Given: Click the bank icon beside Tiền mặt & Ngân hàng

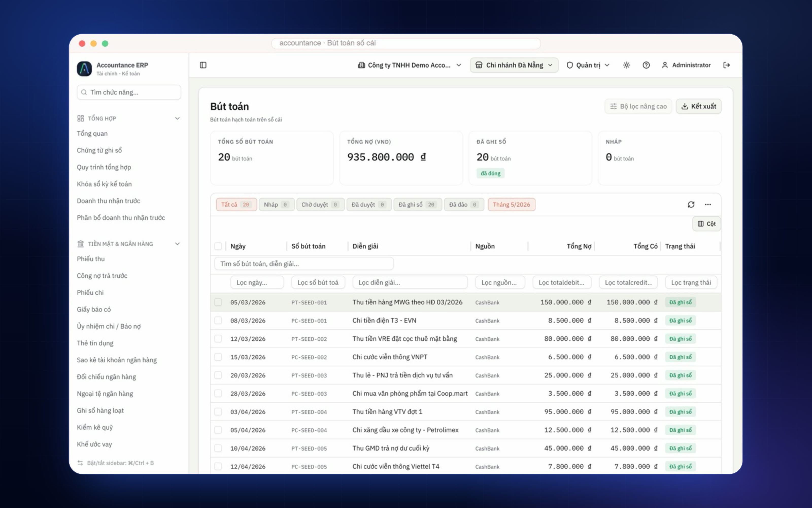Looking at the screenshot, I should click(80, 244).
